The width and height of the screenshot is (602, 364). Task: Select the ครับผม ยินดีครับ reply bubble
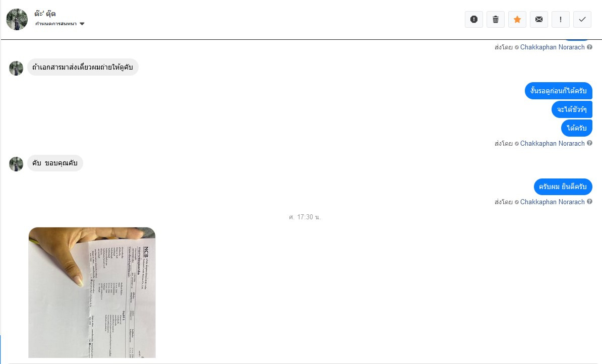(x=563, y=187)
